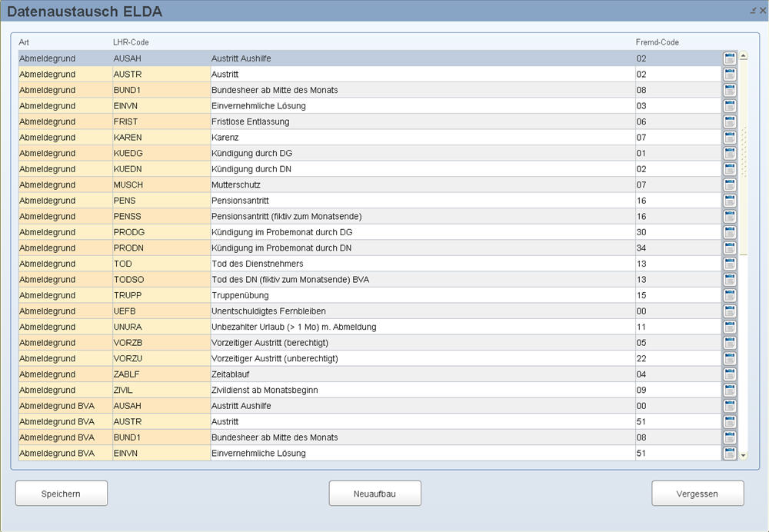Click the detail icon in the AUSAH Abmeldegrund row
The height and width of the screenshot is (532, 769).
(729, 58)
